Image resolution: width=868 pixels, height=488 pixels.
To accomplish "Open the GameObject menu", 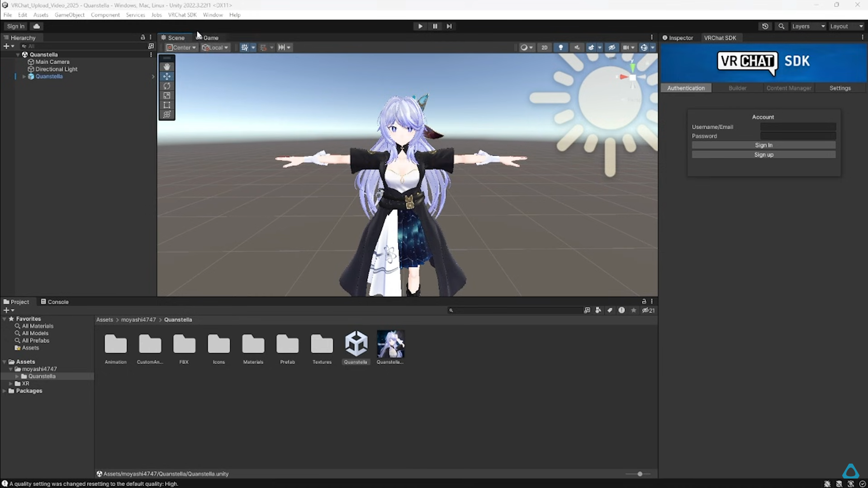I will [x=69, y=15].
